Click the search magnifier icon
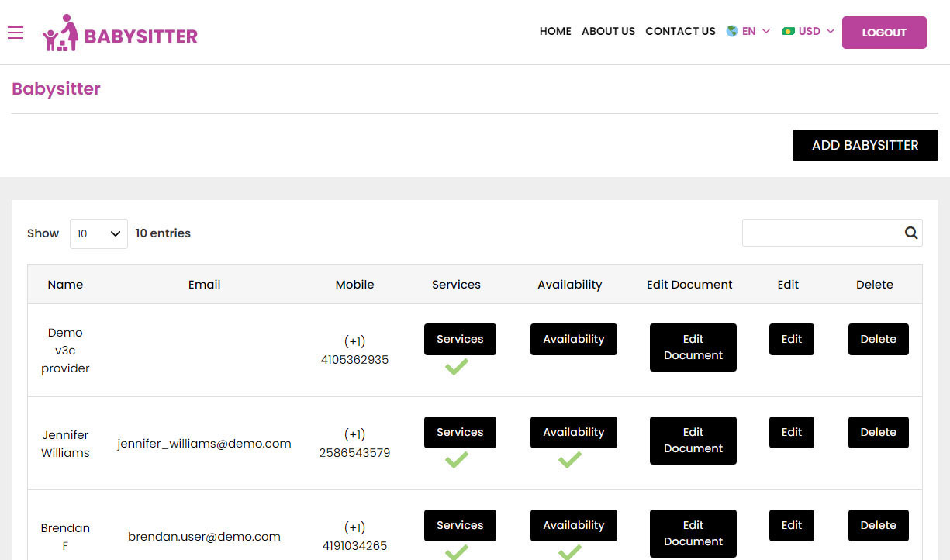Image resolution: width=950 pixels, height=560 pixels. [x=910, y=233]
